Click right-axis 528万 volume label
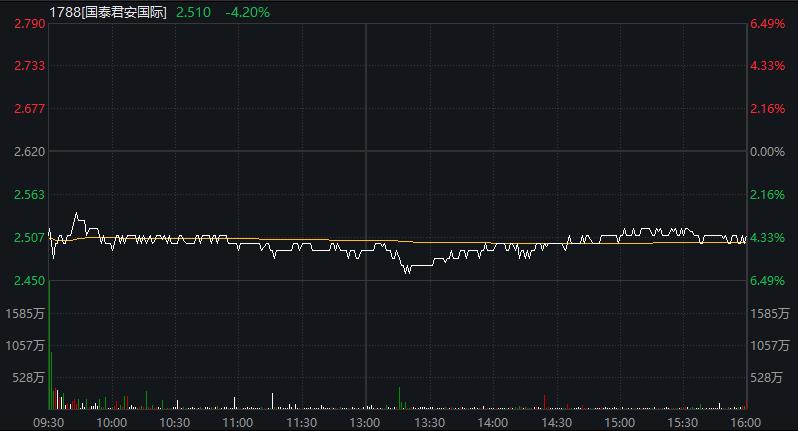Viewport: 798px width, 431px height. tap(766, 378)
